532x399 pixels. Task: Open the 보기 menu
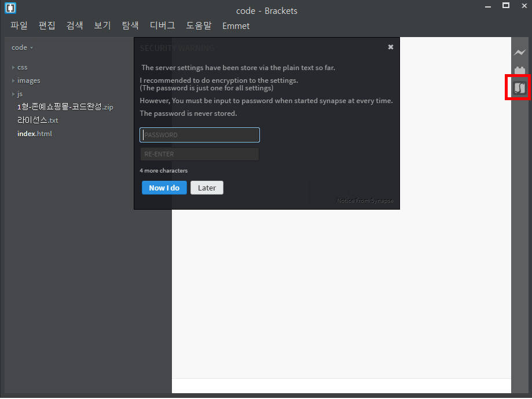pyautogui.click(x=102, y=26)
